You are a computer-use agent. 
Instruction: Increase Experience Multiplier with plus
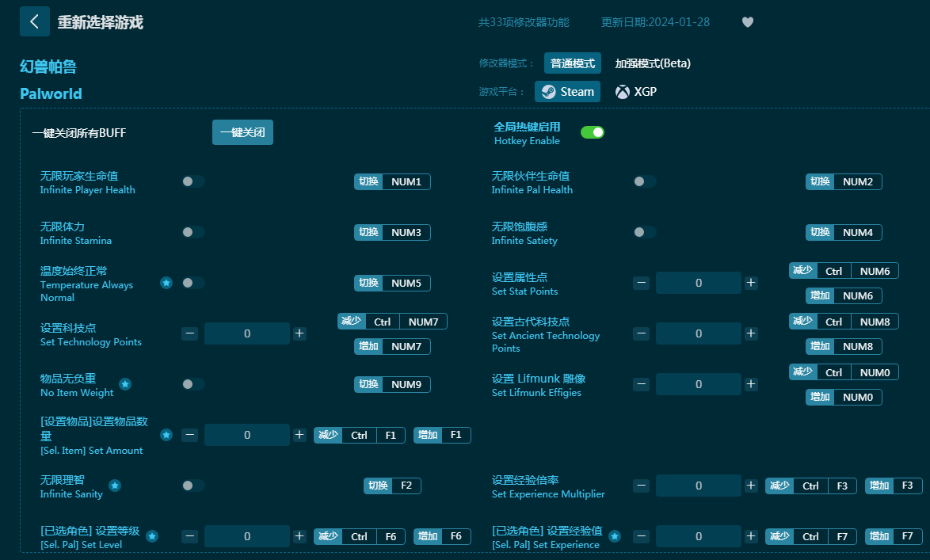751,486
